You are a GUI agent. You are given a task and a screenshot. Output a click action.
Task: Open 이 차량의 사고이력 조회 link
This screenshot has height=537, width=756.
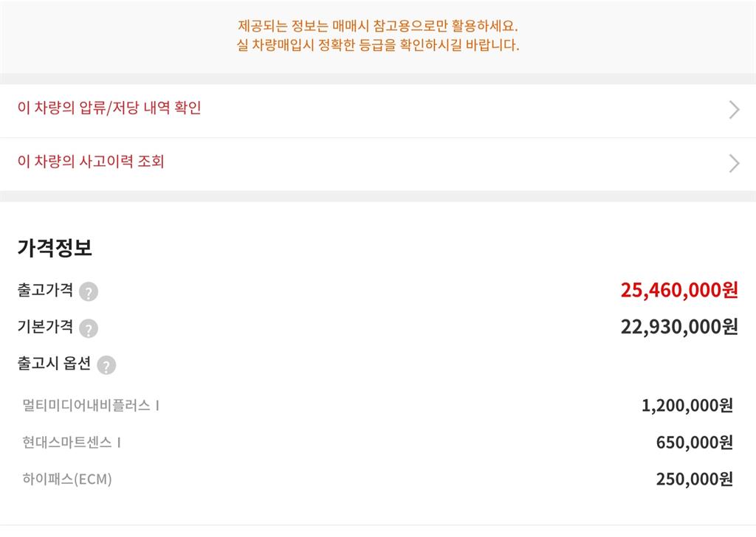[91, 162]
